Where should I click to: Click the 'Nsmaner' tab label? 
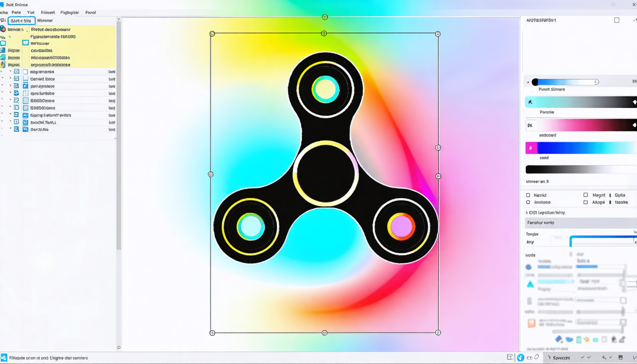point(45,21)
